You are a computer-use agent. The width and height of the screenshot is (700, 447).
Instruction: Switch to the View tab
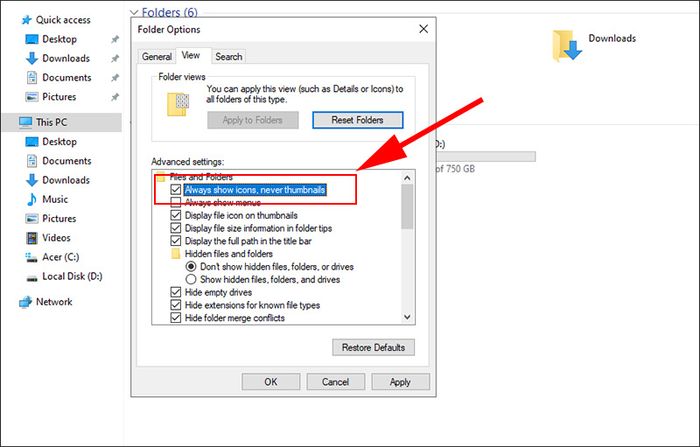pyautogui.click(x=191, y=55)
